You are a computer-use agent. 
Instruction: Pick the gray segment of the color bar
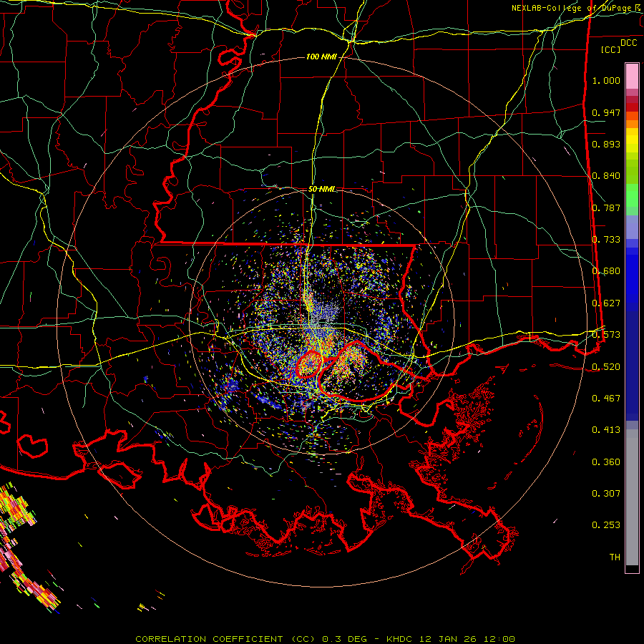pos(632,497)
